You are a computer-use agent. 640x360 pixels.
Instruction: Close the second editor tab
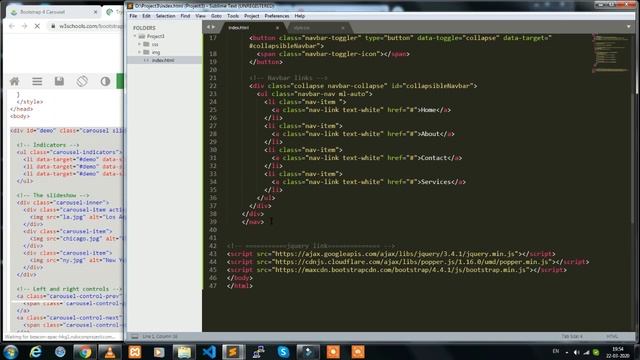343,28
